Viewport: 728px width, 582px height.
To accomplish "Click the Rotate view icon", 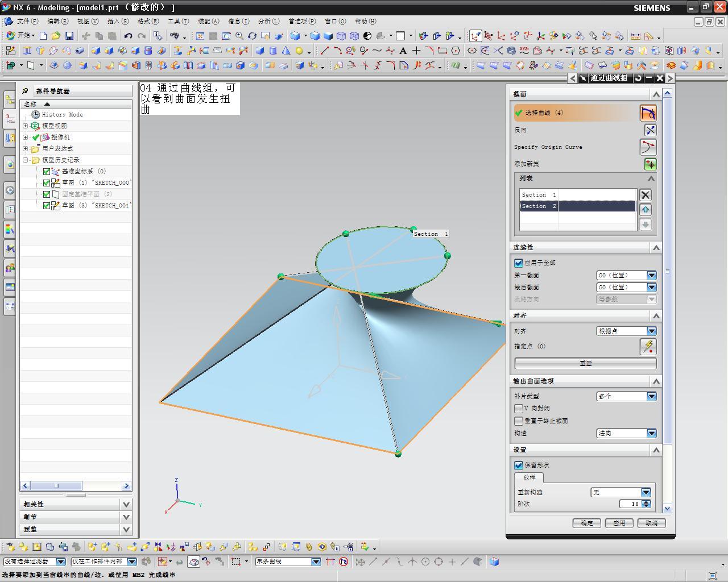I will tap(252, 36).
